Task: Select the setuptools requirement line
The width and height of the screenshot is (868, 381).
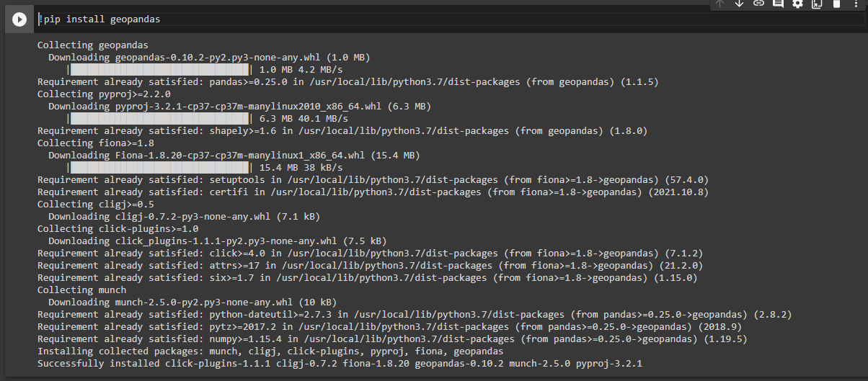Action: [373, 180]
